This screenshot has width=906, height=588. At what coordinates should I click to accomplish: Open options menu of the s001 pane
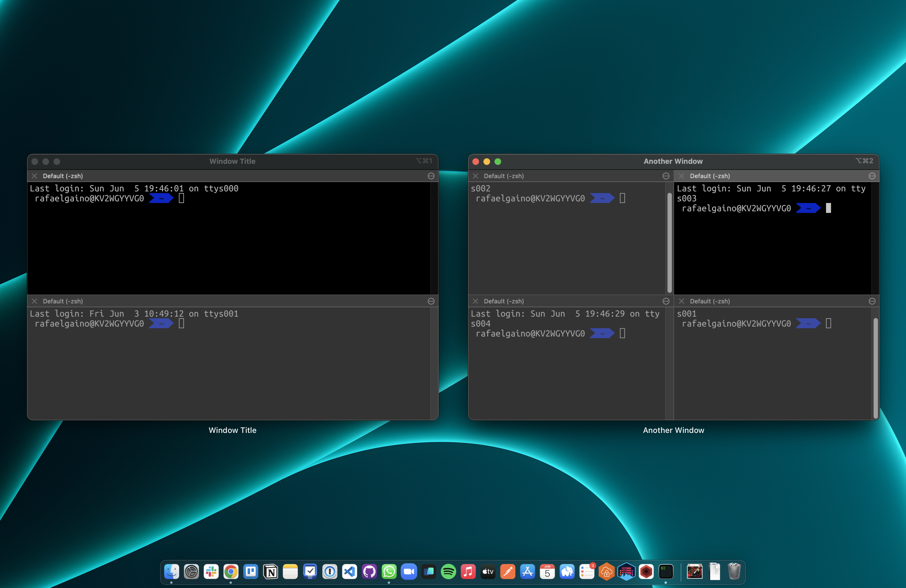[x=872, y=301]
